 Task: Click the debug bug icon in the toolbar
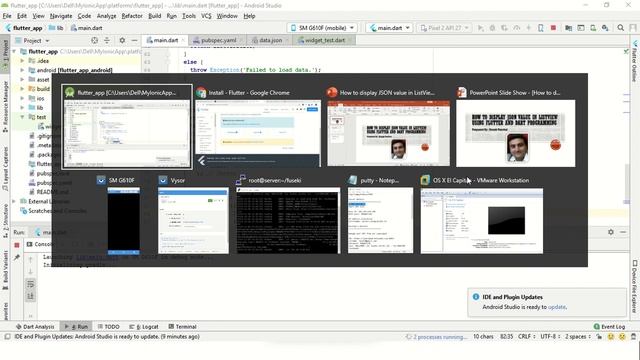click(x=492, y=28)
